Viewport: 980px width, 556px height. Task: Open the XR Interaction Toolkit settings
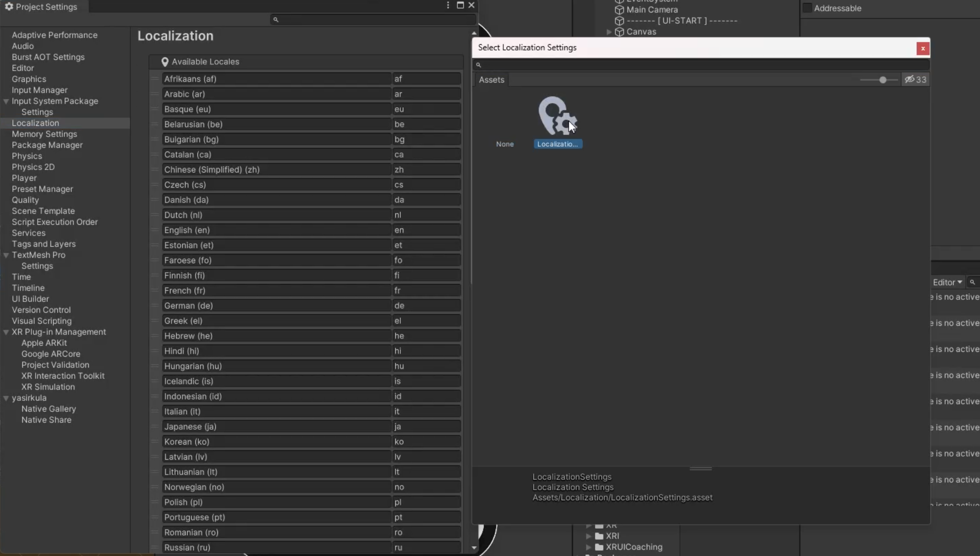63,376
